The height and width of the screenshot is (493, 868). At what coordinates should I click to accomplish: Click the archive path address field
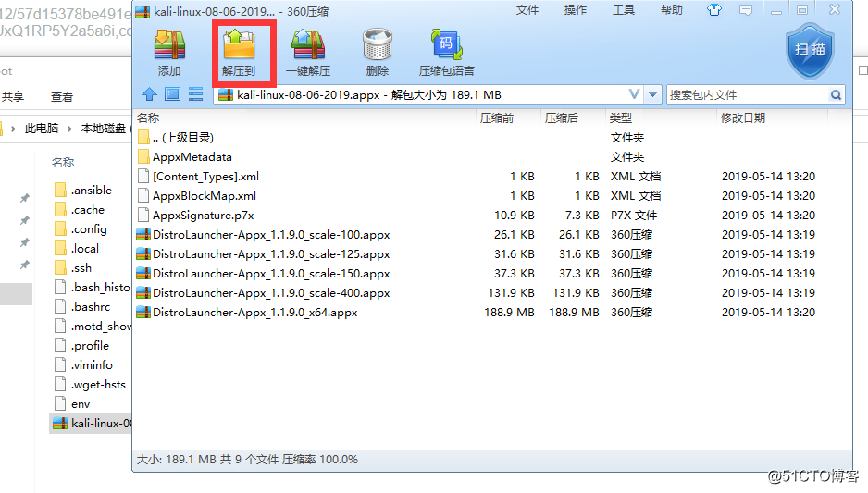coord(429,94)
